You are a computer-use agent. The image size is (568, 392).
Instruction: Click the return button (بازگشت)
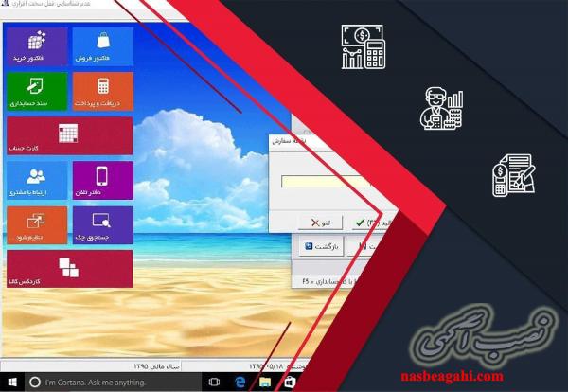(x=321, y=246)
